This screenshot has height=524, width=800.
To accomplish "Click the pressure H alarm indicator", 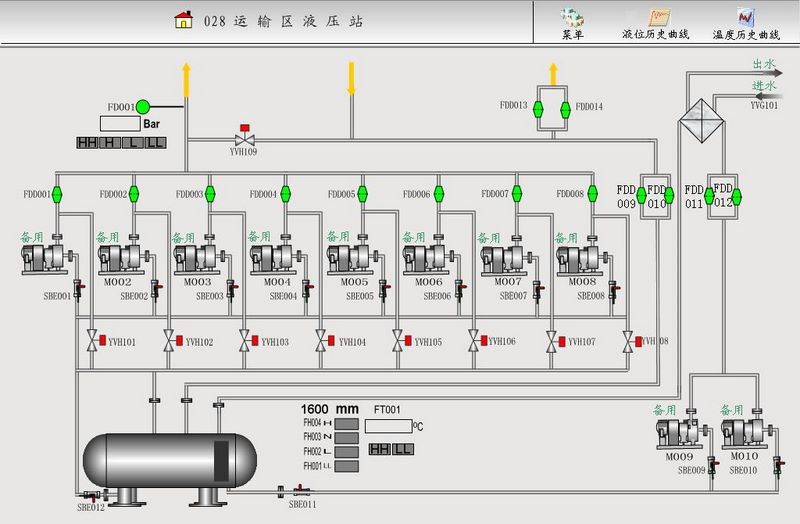I will point(110,142).
